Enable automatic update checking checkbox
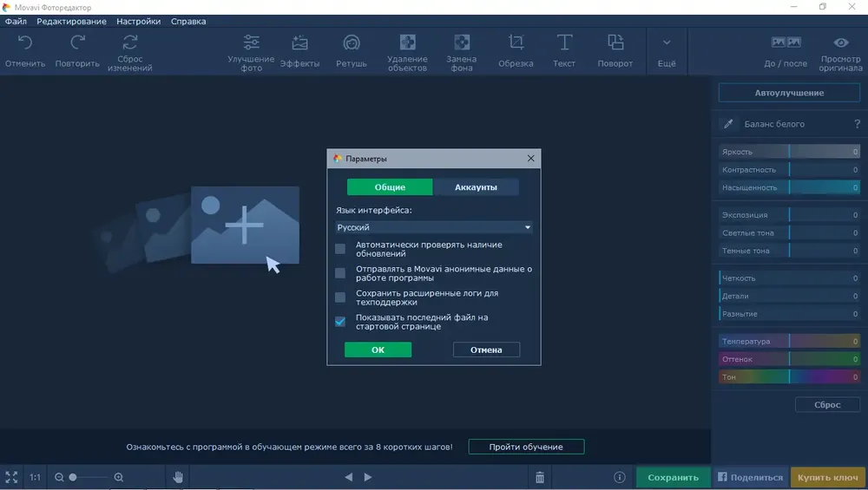This screenshot has height=490, width=868. [x=340, y=249]
